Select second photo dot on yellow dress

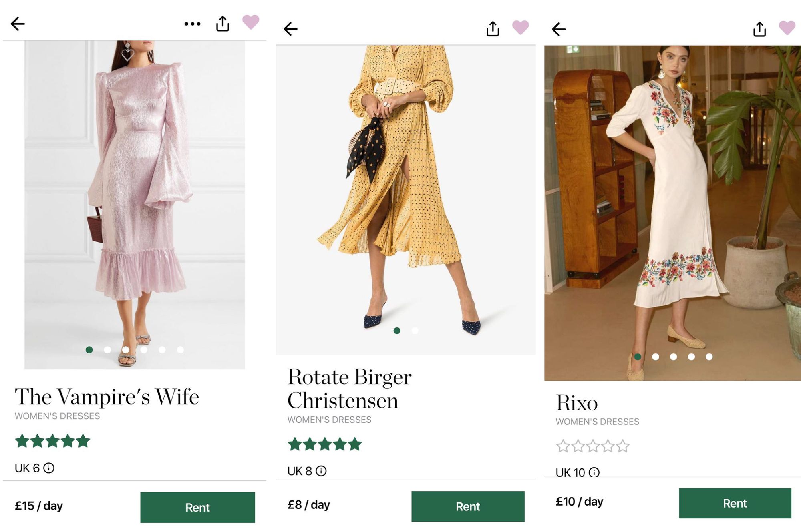coord(415,331)
